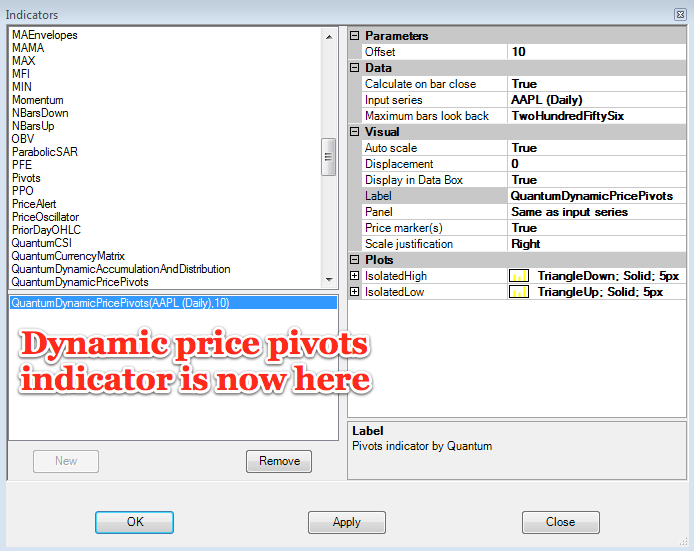The height and width of the screenshot is (551, 694).
Task: Click the IsolatedLow plot style icon
Action: 519,292
